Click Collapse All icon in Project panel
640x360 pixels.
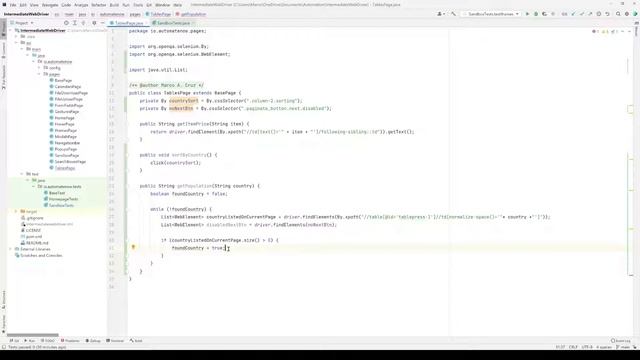point(84,23)
